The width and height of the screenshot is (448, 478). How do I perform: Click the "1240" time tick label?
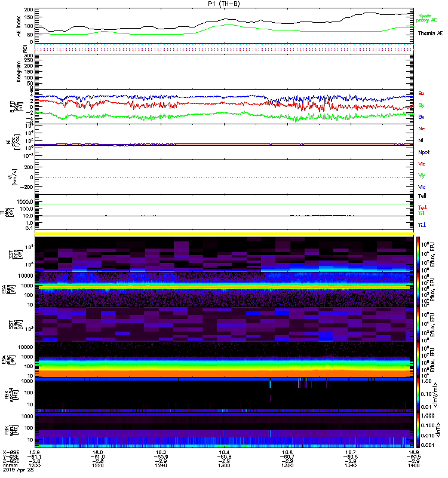[161, 465]
